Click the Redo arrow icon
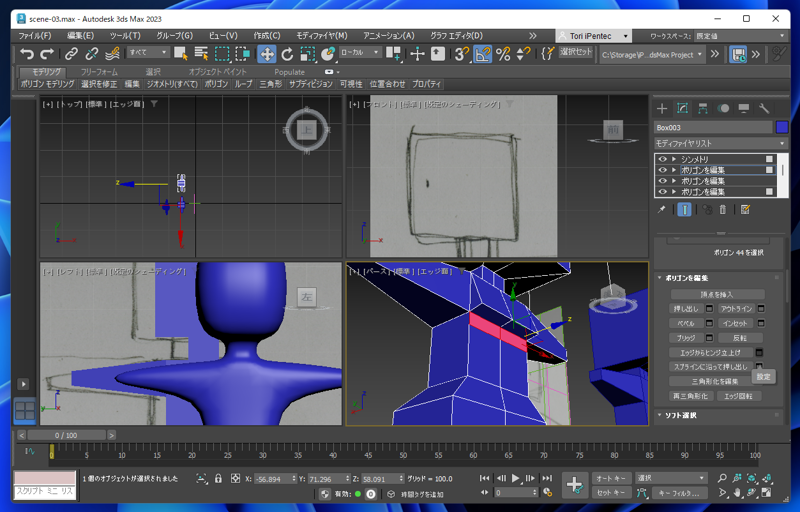Viewport: 800px width, 512px height. 47,54
